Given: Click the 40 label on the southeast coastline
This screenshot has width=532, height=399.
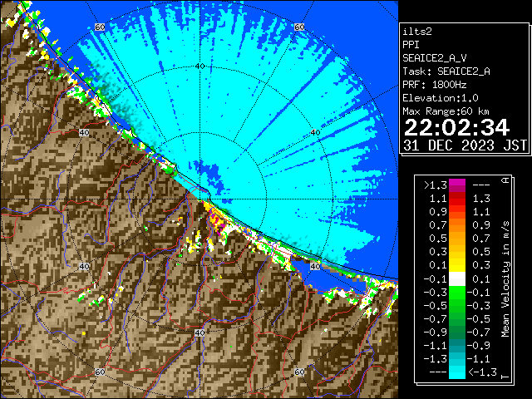Looking at the screenshot, I should [x=315, y=266].
